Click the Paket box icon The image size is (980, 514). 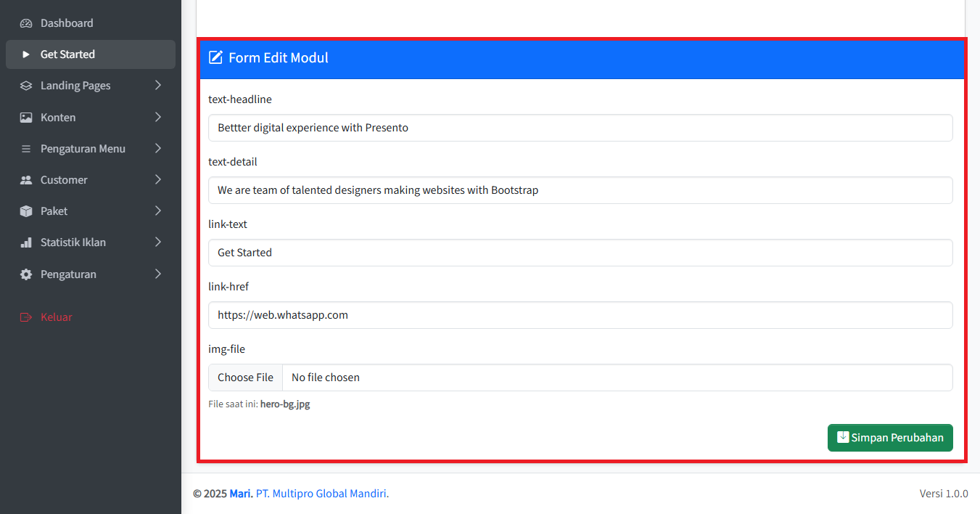click(26, 211)
